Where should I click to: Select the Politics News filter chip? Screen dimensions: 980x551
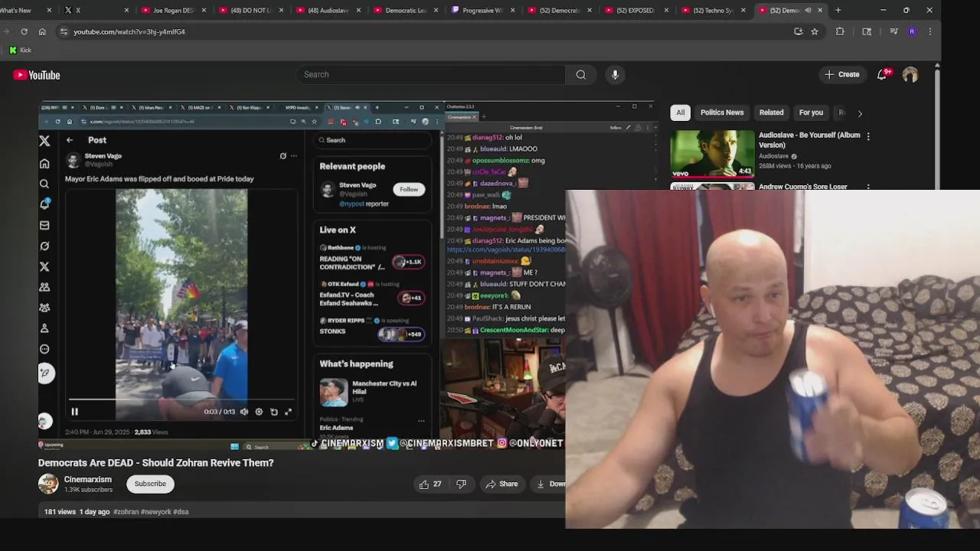point(722,112)
